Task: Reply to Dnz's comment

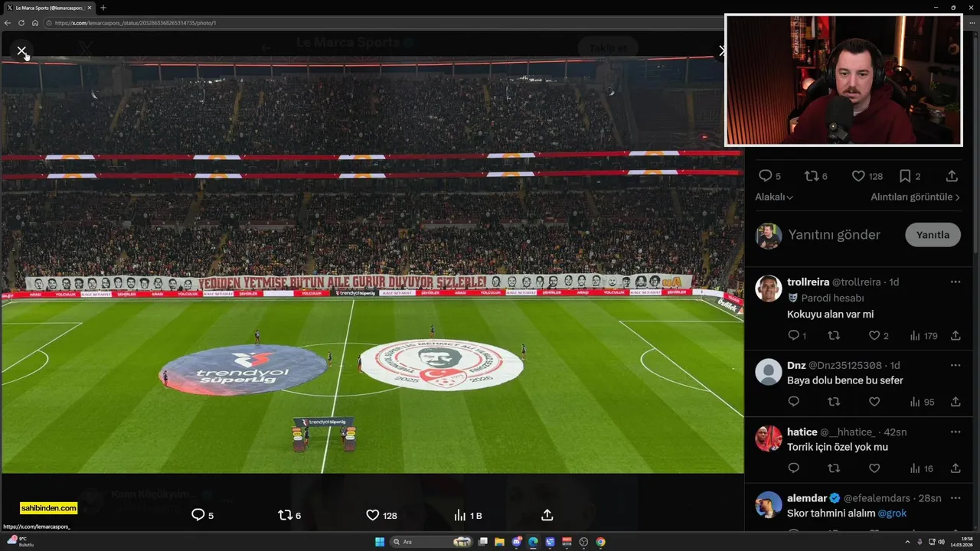Action: [x=794, y=402]
